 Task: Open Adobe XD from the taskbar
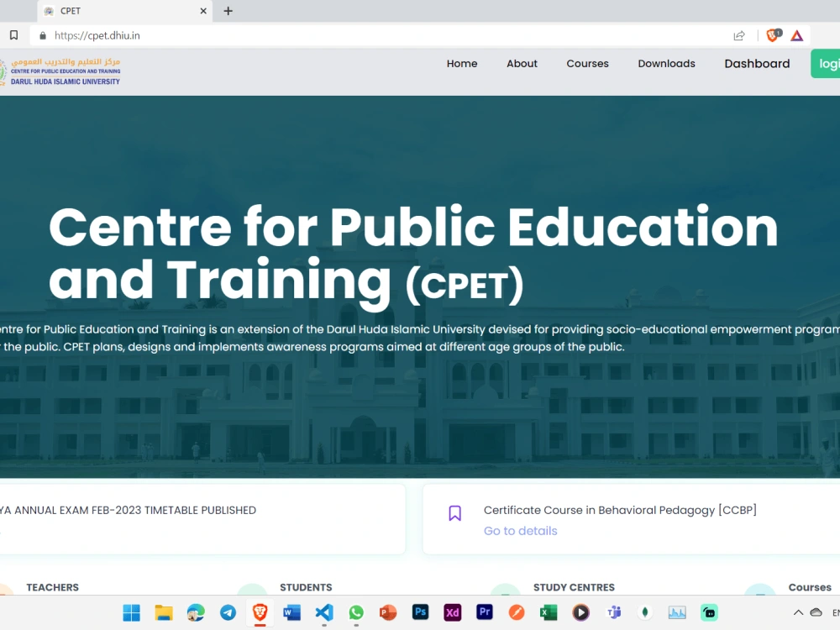[452, 612]
